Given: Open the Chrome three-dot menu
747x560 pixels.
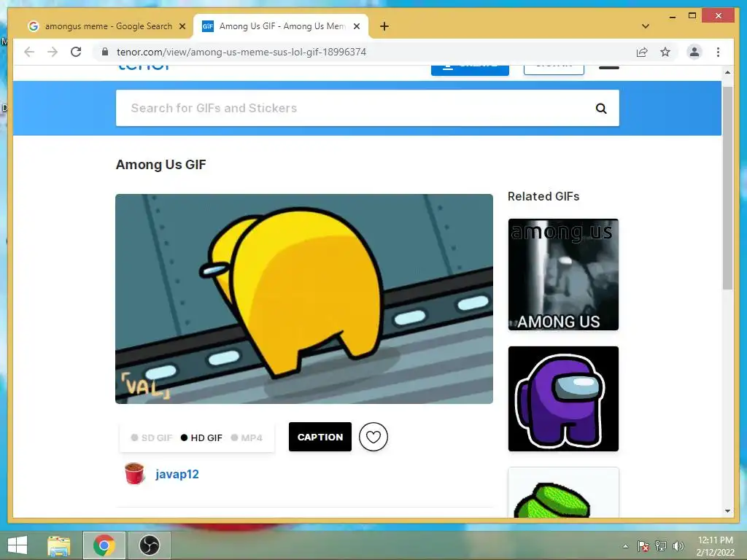Looking at the screenshot, I should coord(718,52).
